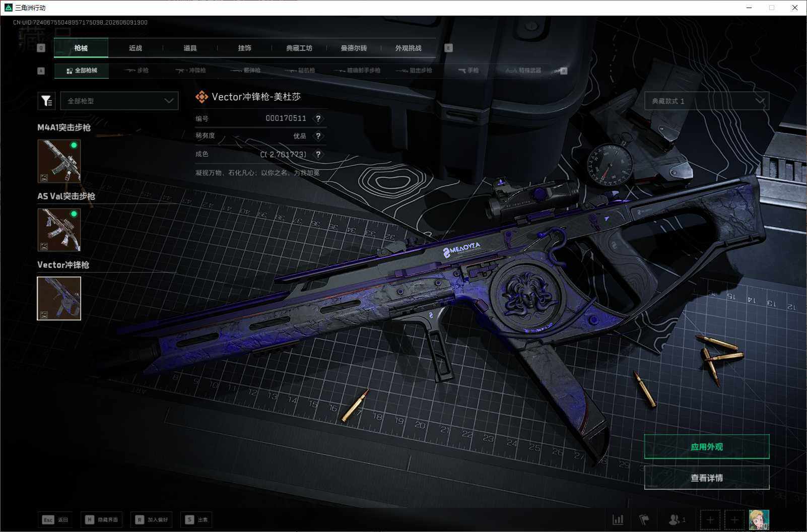Open the statistics bar chart icon
Screen dimensions: 807x532
tap(618, 519)
